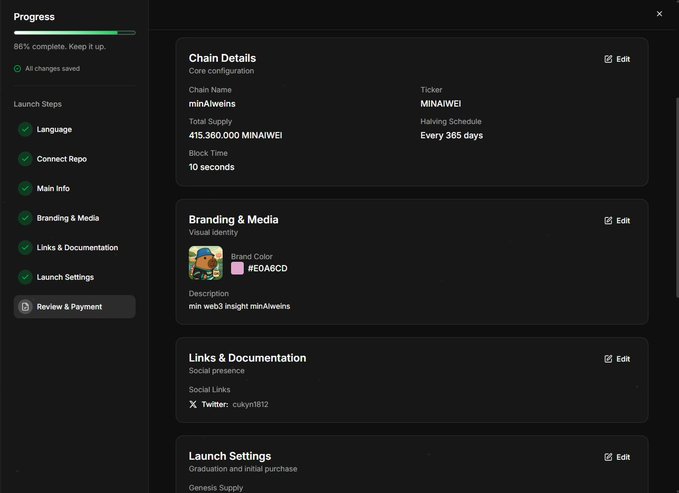The width and height of the screenshot is (679, 493).
Task: Click the green checkmark icon beside Language
Action: point(25,129)
